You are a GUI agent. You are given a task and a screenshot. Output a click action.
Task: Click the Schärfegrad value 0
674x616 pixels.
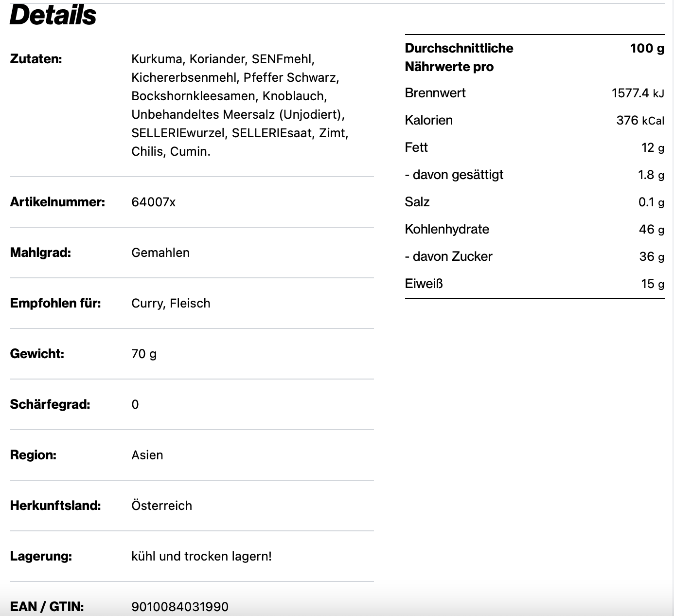click(135, 404)
